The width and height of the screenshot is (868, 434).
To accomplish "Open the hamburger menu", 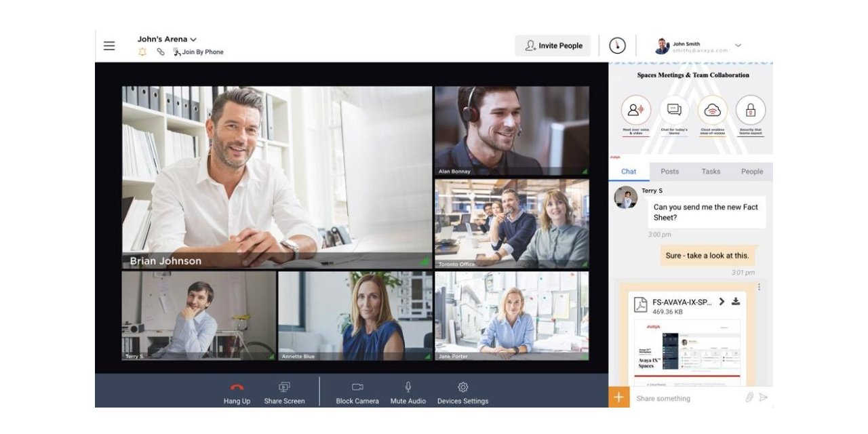I will pyautogui.click(x=109, y=46).
